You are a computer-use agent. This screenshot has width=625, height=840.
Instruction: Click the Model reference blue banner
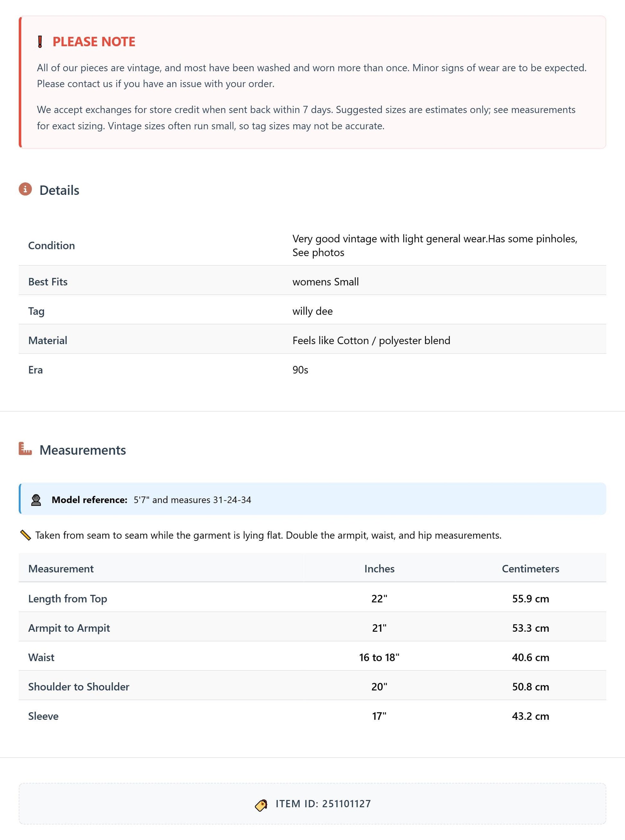312,498
